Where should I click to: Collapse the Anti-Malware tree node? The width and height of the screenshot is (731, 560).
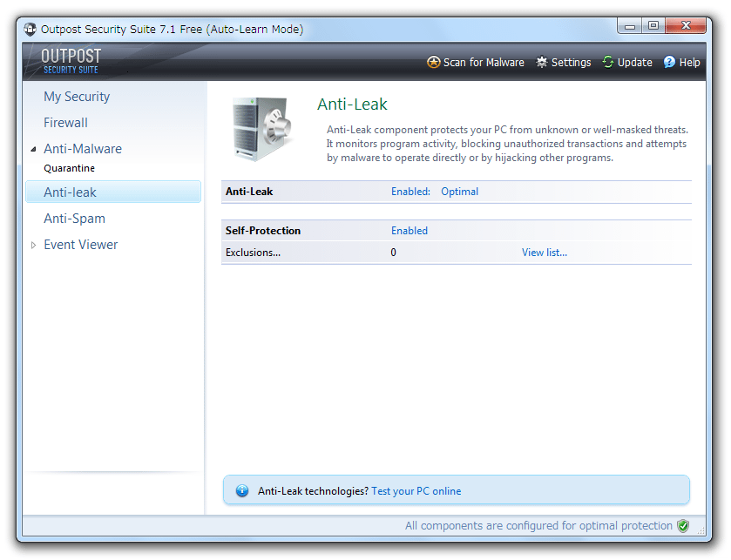point(33,149)
